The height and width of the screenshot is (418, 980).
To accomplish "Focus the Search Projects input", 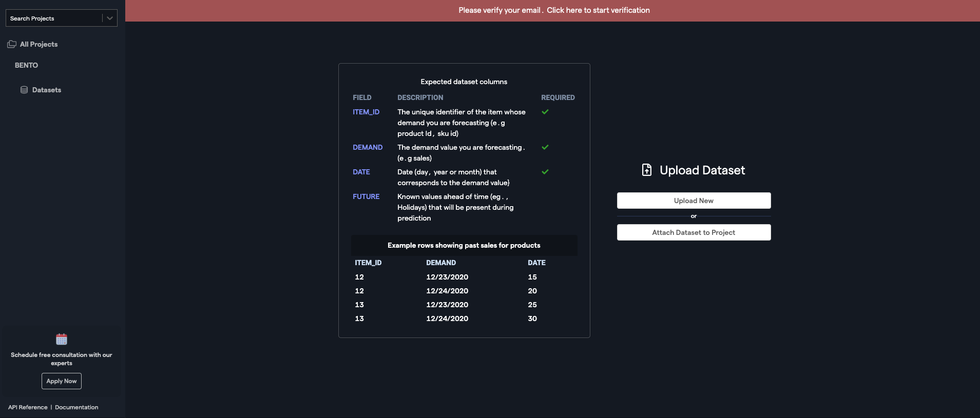I will click(54, 18).
